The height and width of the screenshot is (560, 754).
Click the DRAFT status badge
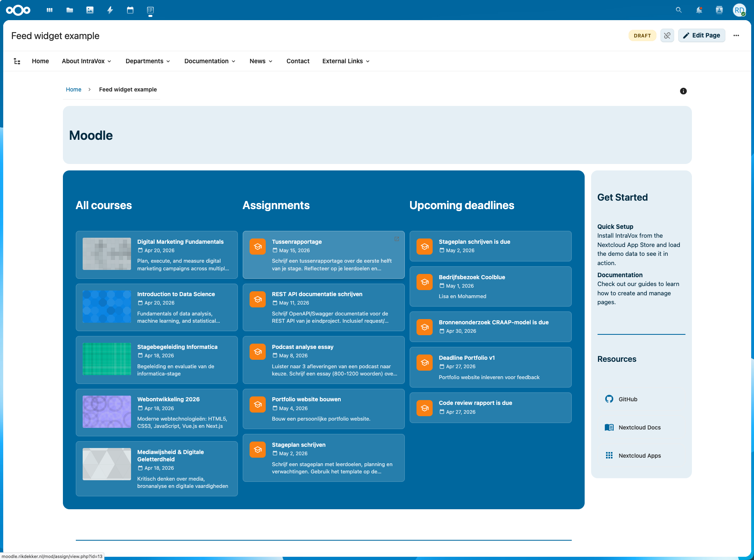pos(642,35)
